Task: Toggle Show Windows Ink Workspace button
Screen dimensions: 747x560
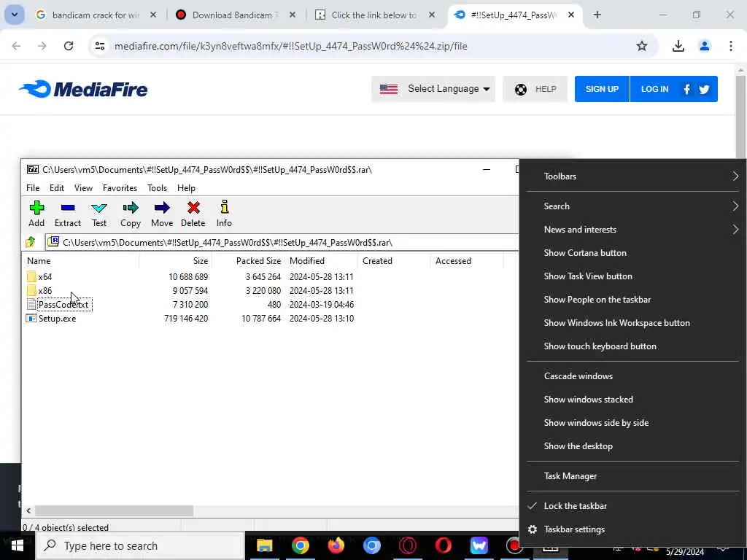Action: click(632, 323)
